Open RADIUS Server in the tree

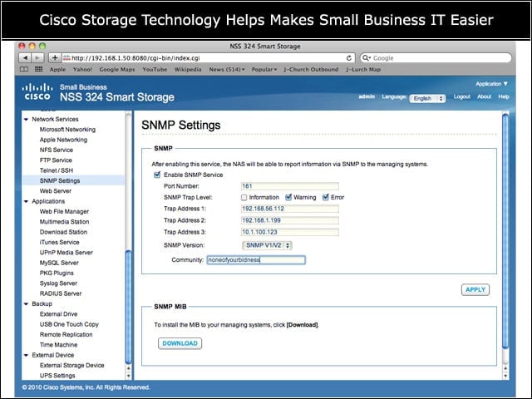coord(61,293)
